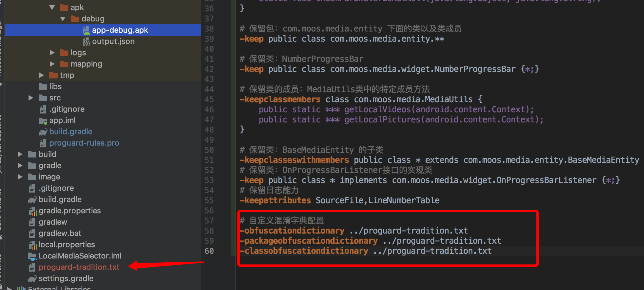Open proguard-rules.pro file
This screenshot has width=644, height=290.
click(84, 143)
